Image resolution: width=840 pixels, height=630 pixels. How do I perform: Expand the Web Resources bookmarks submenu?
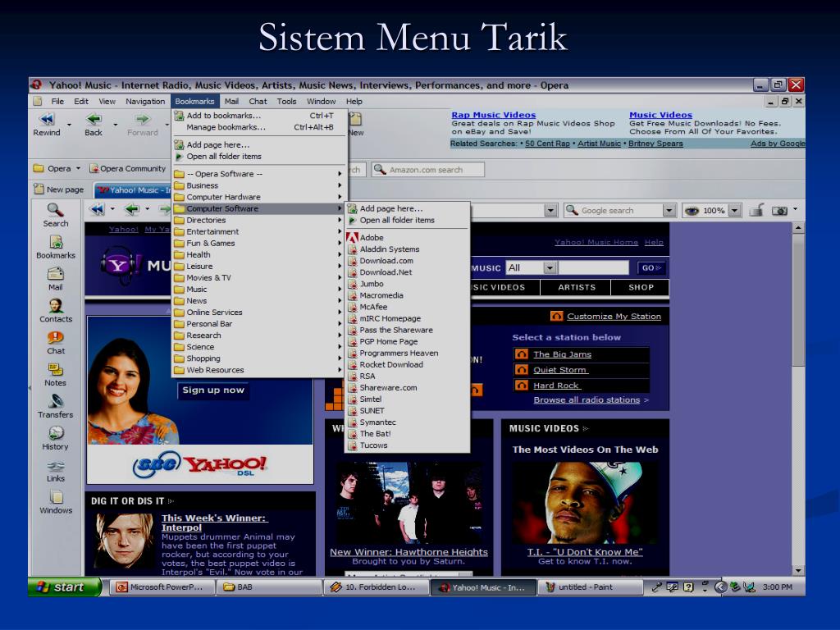[258, 370]
